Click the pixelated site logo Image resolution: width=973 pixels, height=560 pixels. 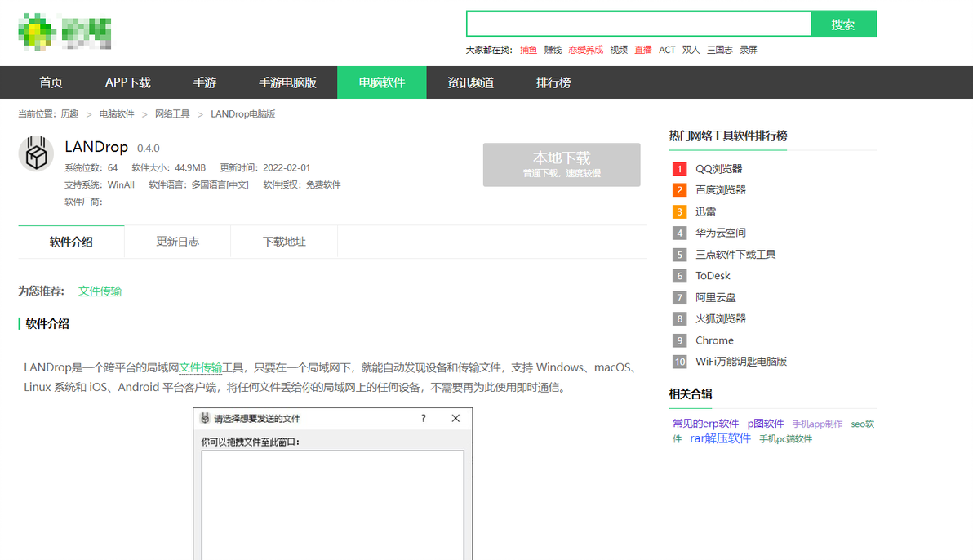64,31
